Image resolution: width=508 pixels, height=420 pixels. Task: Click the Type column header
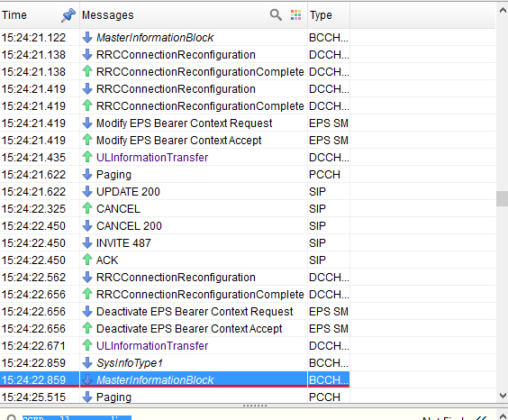[x=329, y=15]
